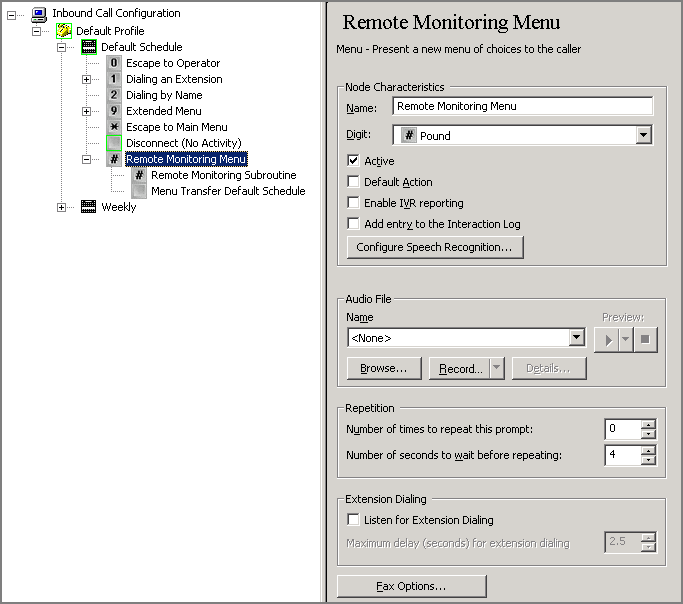Screen dimensions: 683x604
Task: Open the Audio File Name dropdown
Action: (x=576, y=338)
